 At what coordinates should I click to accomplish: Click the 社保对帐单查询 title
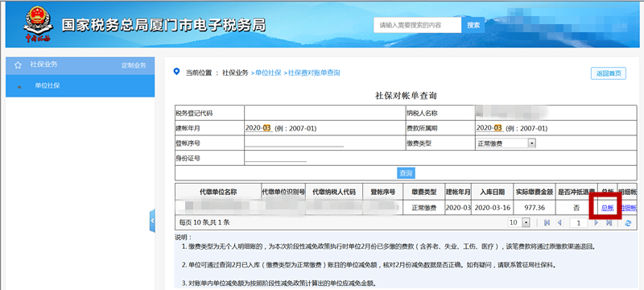406,96
